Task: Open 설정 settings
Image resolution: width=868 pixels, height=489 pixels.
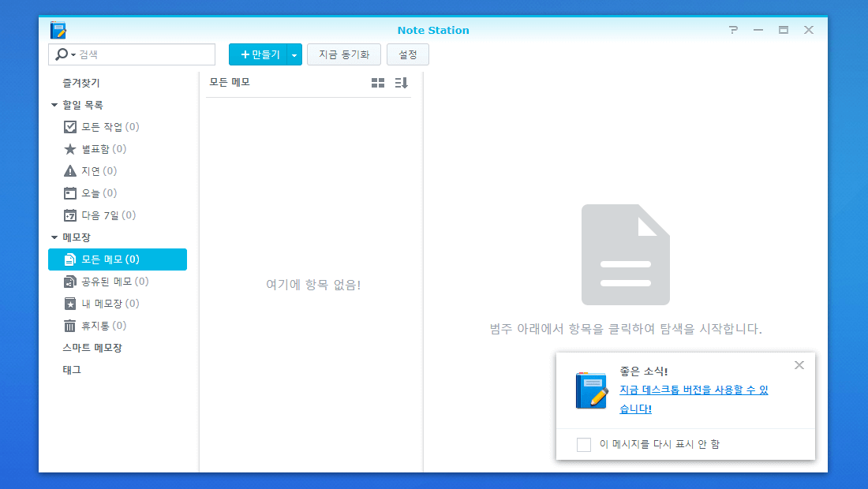Action: click(x=408, y=54)
